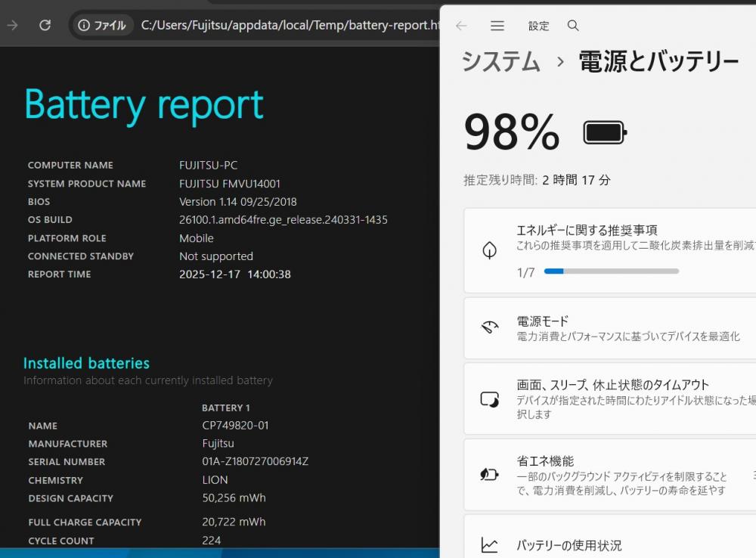Click the Settings back arrow
756x558 pixels.
click(461, 26)
